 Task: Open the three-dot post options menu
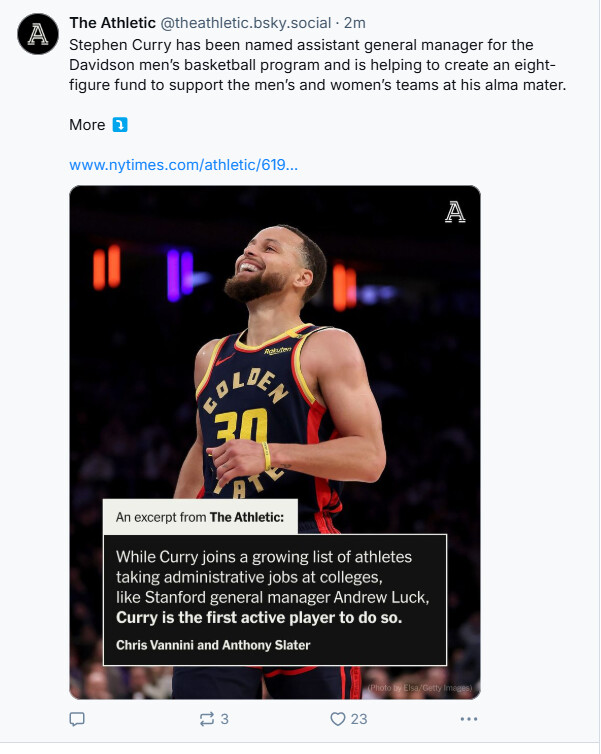click(468, 719)
